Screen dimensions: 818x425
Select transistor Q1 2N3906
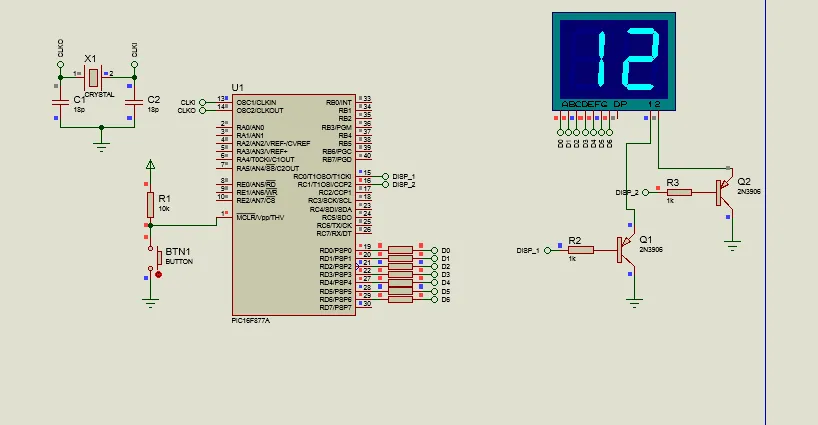click(x=627, y=250)
